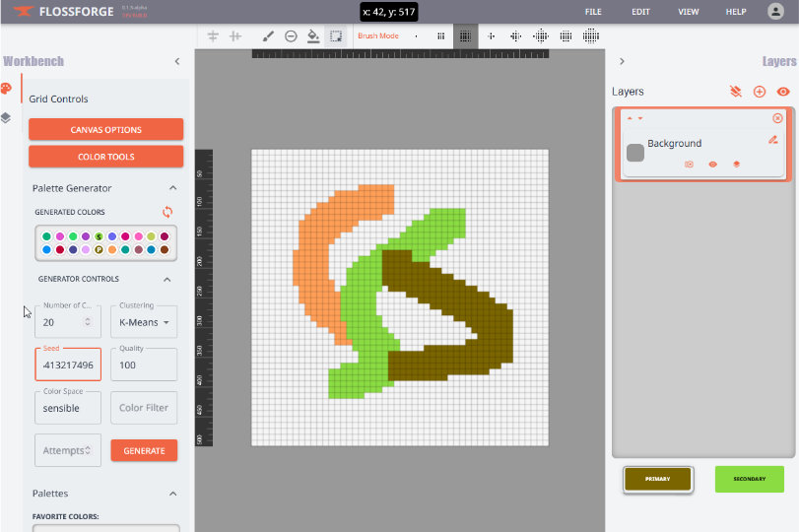Open the VIEW menu

click(x=689, y=12)
